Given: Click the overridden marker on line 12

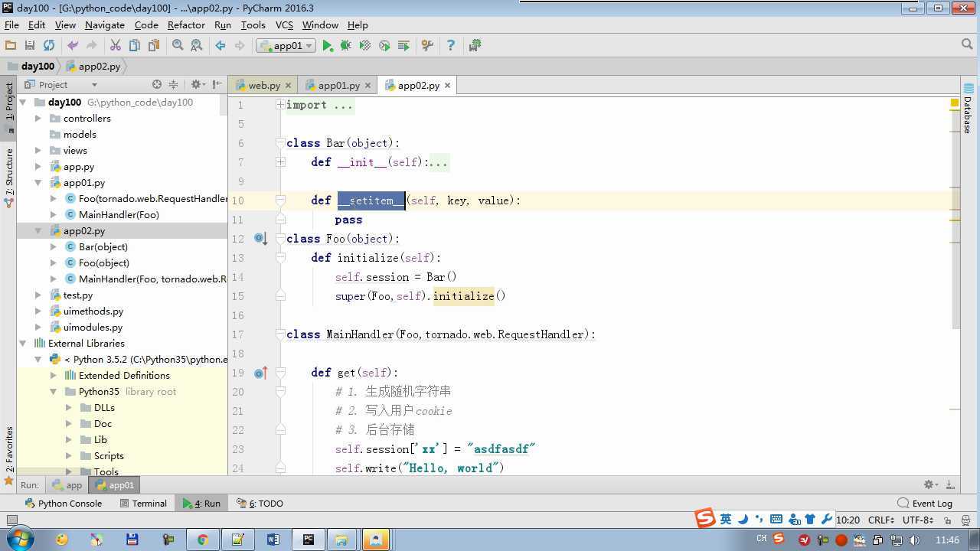Looking at the screenshot, I should tap(260, 239).
